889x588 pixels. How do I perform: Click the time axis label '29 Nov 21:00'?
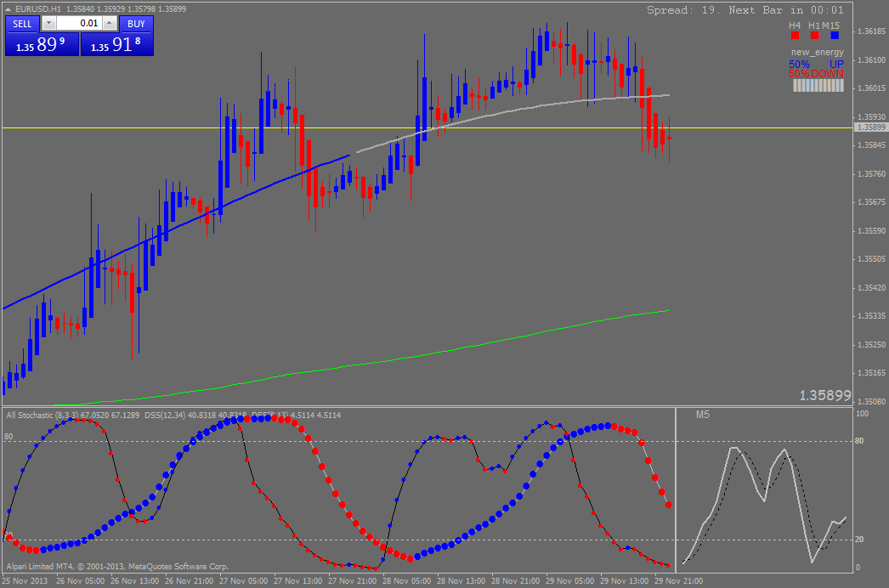(679, 580)
